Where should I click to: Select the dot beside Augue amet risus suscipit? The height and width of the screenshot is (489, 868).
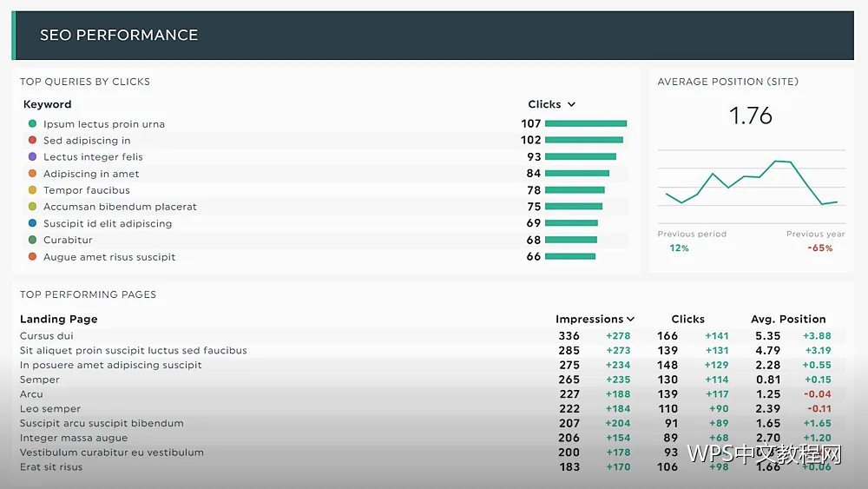32,256
